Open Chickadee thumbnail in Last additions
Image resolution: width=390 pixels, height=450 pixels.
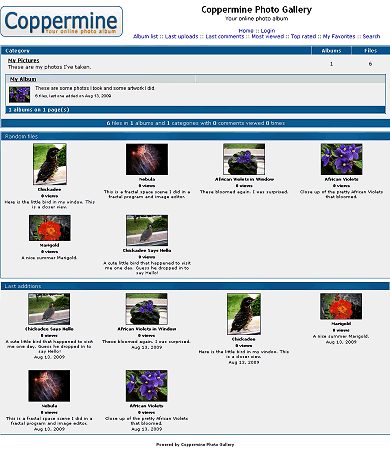pos(244,314)
